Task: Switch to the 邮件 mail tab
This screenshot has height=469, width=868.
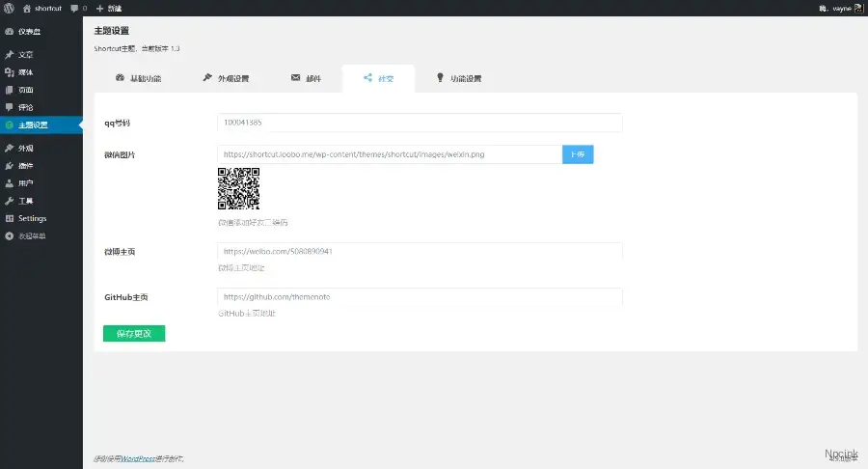Action: [306, 78]
